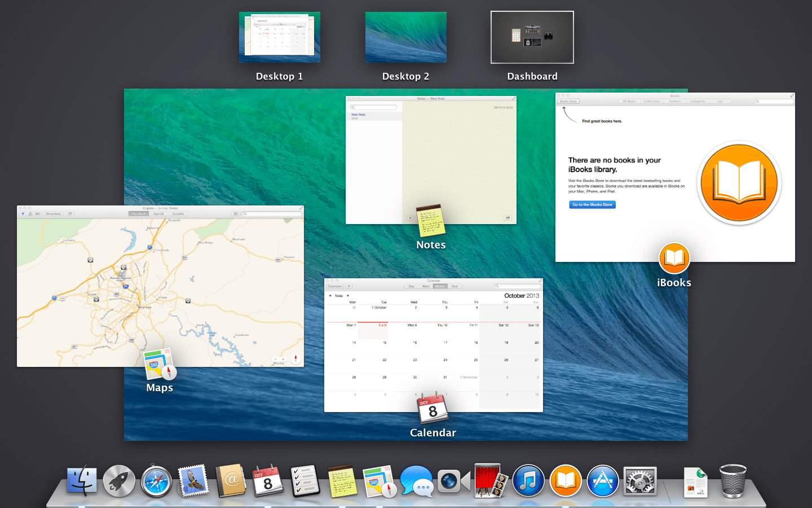812x508 pixels.
Task: Click the 'Find great books here.' text in iBooks
Action: (602, 121)
